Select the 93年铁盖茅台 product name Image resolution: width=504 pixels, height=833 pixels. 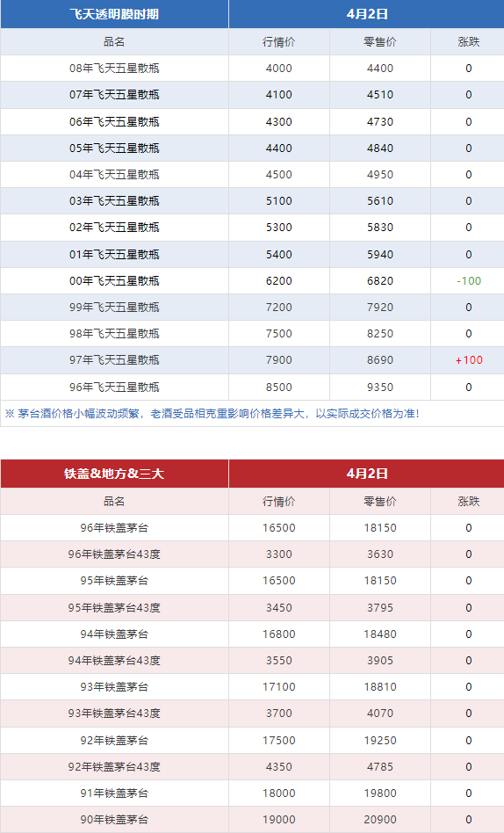(114, 687)
